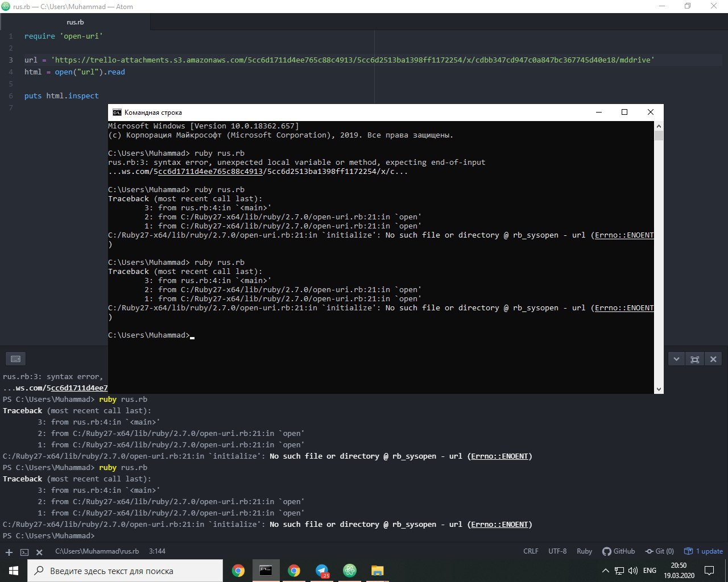Viewport: 728px width, 582px height.
Task: Click the Atom logo in title bar
Action: (6, 6)
